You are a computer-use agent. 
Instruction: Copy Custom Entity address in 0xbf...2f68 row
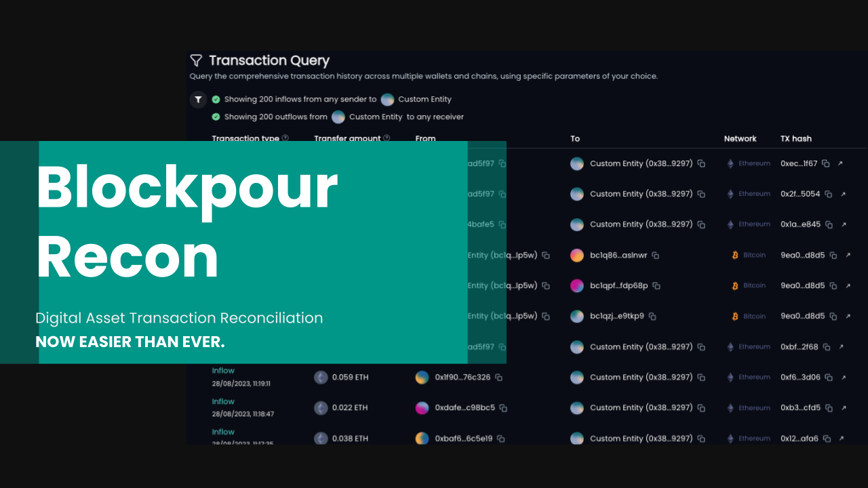click(702, 347)
